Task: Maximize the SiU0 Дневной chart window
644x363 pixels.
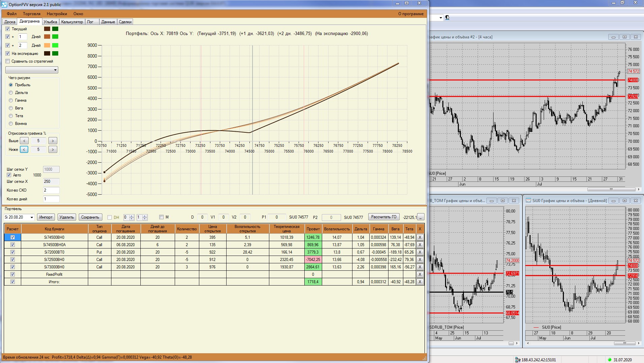Action: (x=624, y=201)
